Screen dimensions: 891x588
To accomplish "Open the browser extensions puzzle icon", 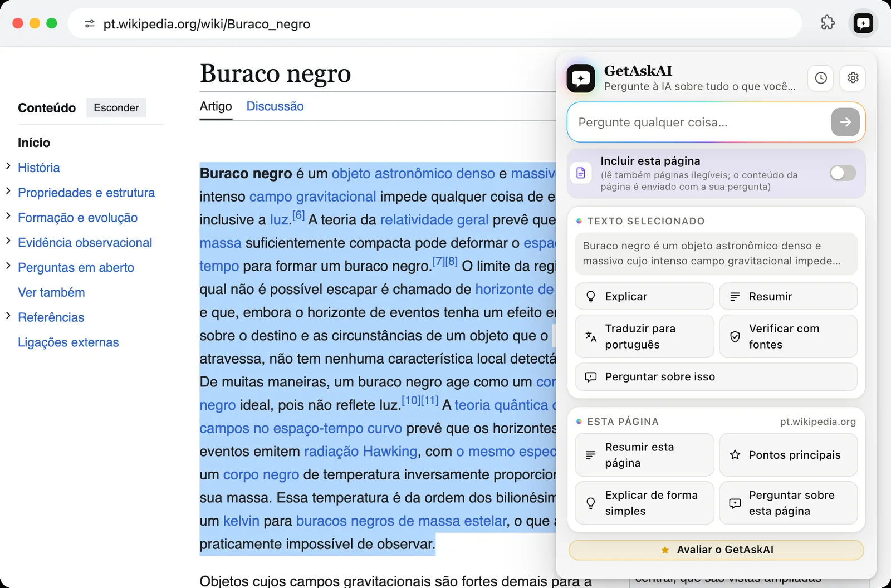I will point(828,23).
